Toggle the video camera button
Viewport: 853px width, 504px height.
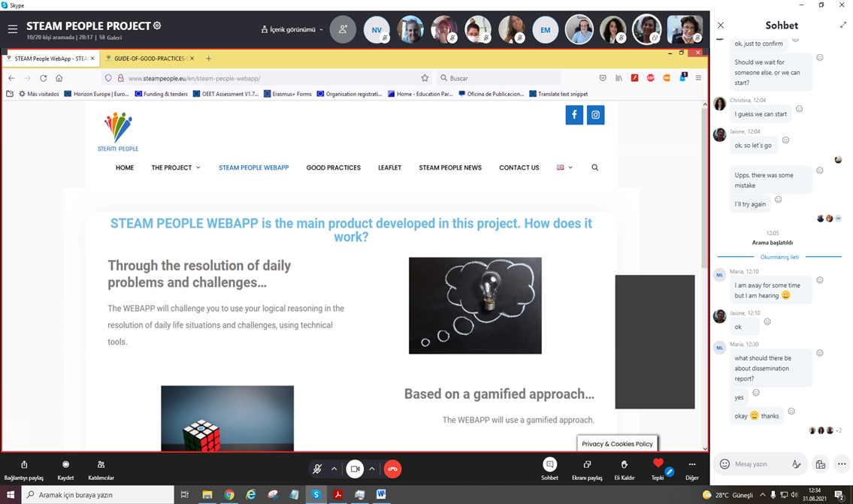pos(355,469)
